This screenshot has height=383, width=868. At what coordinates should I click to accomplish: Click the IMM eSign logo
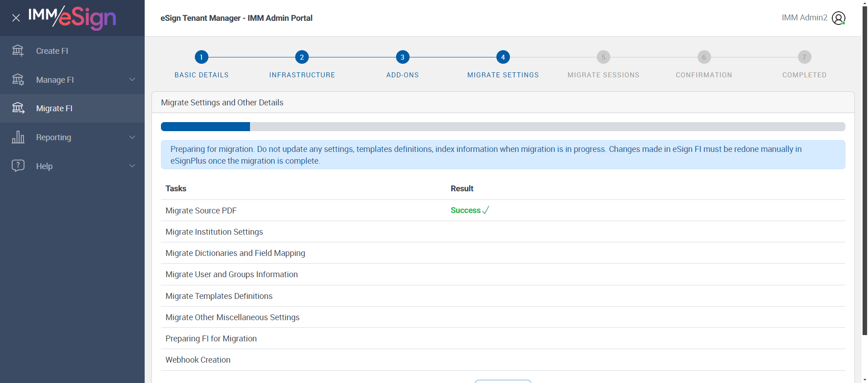click(72, 18)
